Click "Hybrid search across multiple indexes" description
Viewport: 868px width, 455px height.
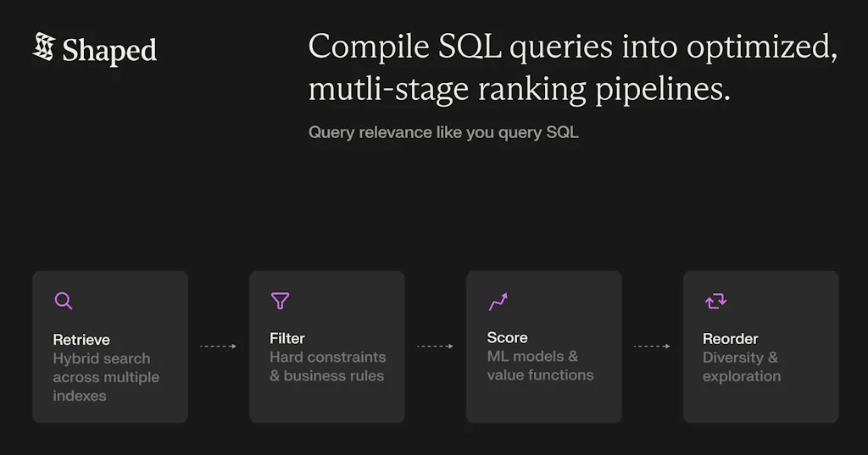(x=105, y=377)
